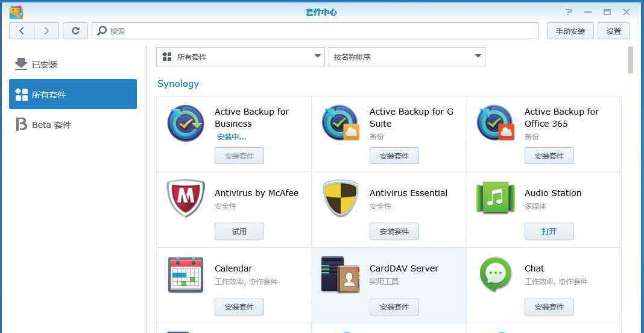Screen dimensions: 644x333
Task: Click the Chat speech bubble icon
Action: point(495,274)
